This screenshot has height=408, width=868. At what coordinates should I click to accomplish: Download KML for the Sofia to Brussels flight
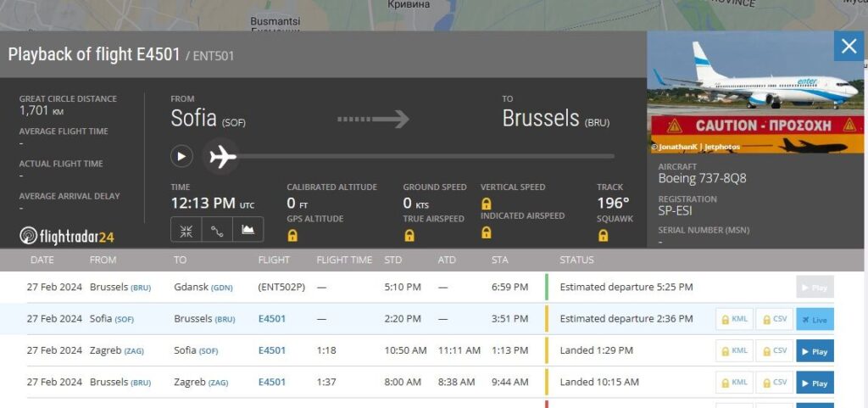point(733,319)
